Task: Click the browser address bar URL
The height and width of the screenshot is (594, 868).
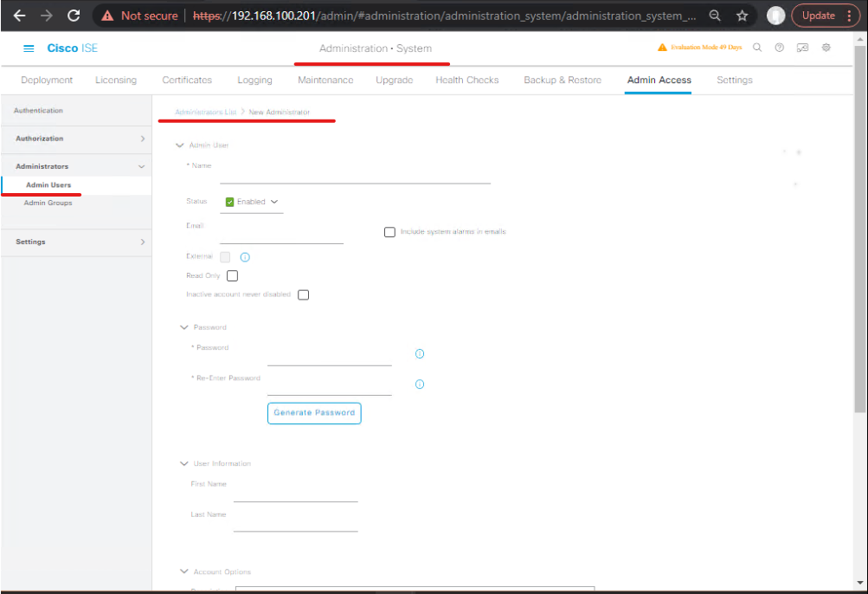Action: click(445, 16)
